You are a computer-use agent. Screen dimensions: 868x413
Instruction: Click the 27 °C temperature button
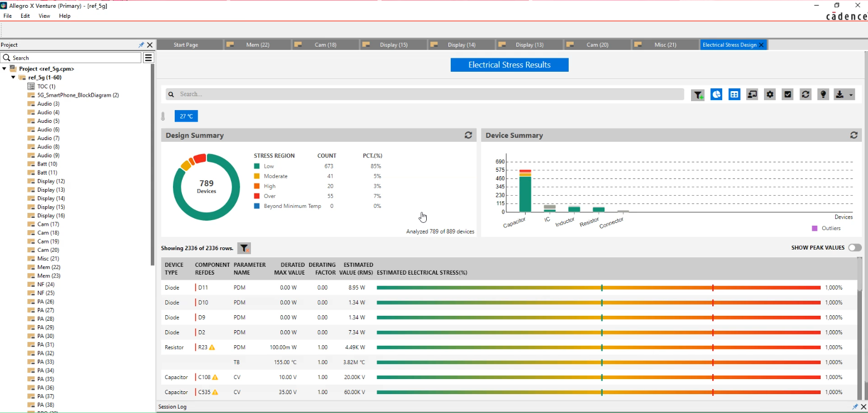(x=186, y=116)
